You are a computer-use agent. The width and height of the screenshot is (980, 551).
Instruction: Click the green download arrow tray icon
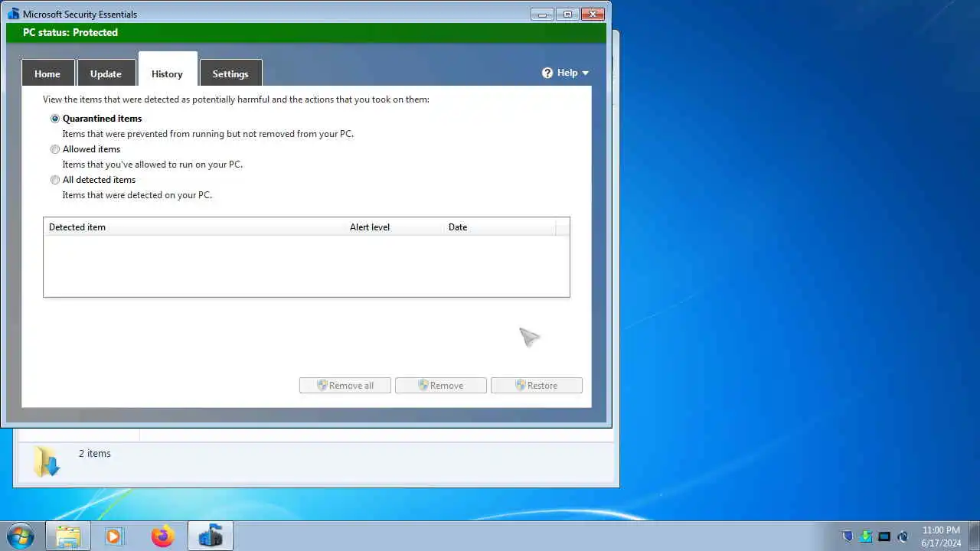(x=866, y=536)
